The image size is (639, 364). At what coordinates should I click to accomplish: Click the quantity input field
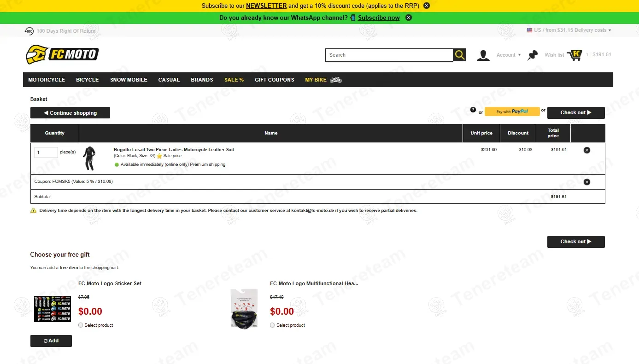[46, 153]
